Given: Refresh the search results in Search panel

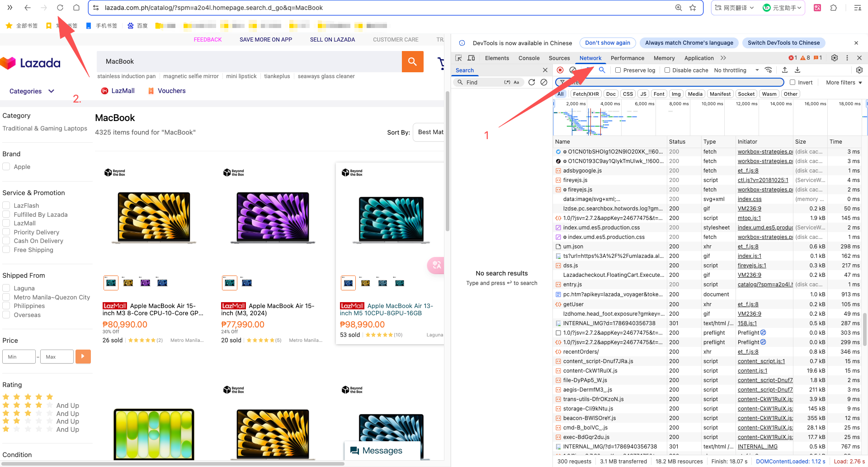Looking at the screenshot, I should (x=532, y=82).
